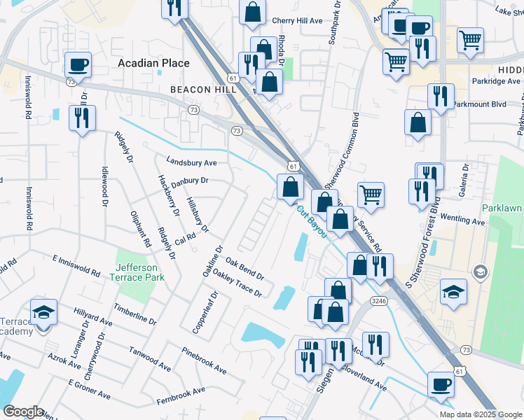Screen dimensions: 524x420
Task: Click the shopping cart marker near Parkridge Ave
Action: [x=470, y=40]
